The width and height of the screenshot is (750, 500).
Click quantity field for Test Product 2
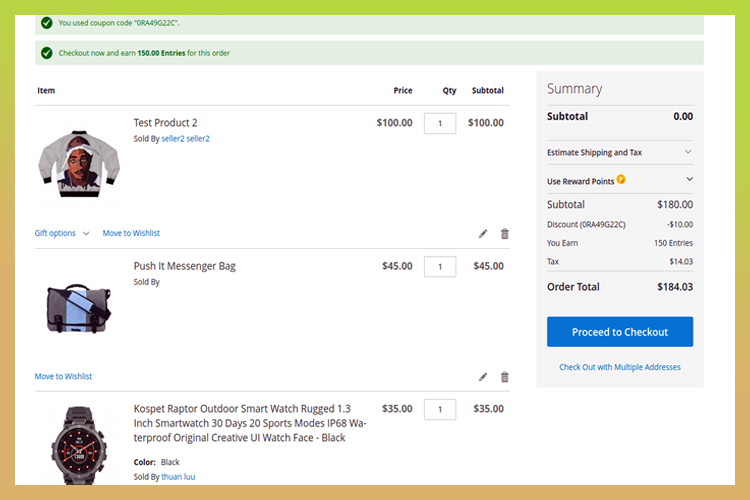[x=440, y=123]
